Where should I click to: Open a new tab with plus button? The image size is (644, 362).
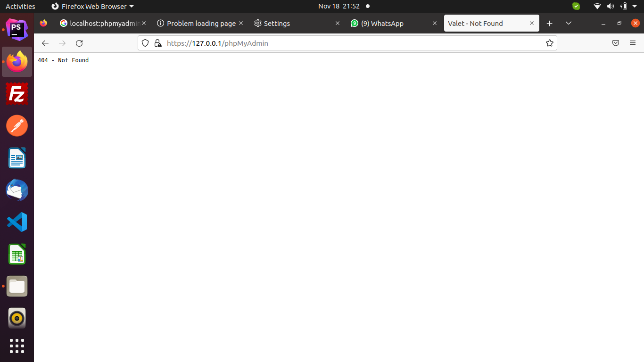(x=549, y=24)
